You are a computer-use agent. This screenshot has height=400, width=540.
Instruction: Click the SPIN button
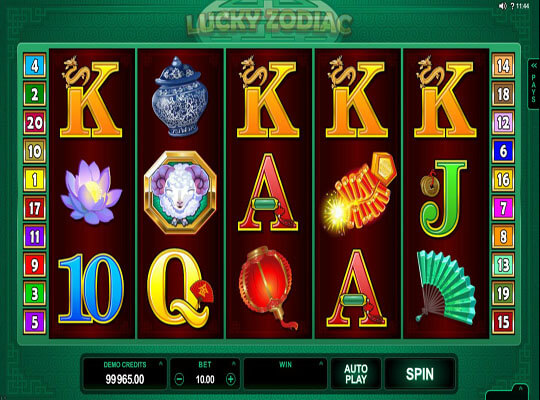[419, 374]
